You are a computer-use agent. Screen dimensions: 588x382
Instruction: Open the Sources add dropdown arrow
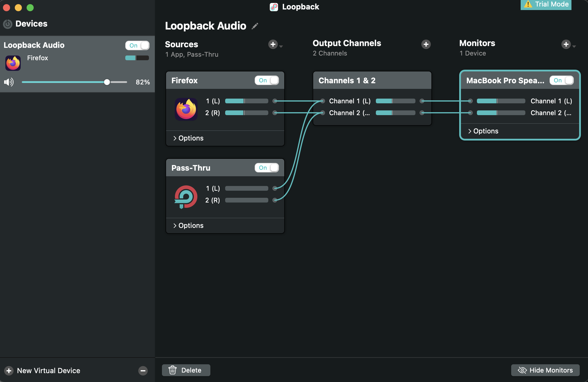coord(281,46)
